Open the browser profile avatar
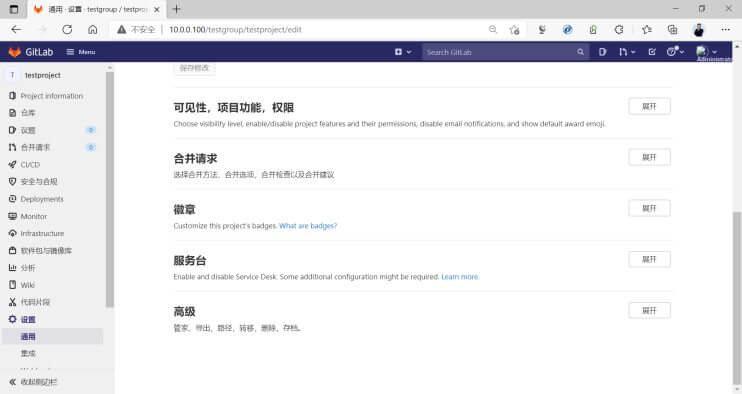742x394 pixels. 698,29
